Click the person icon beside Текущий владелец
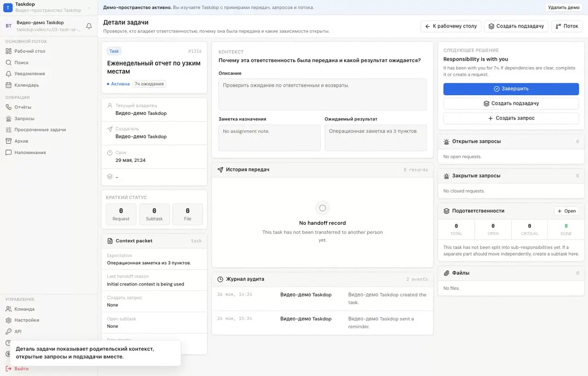The height and width of the screenshot is (376, 588). (x=110, y=106)
